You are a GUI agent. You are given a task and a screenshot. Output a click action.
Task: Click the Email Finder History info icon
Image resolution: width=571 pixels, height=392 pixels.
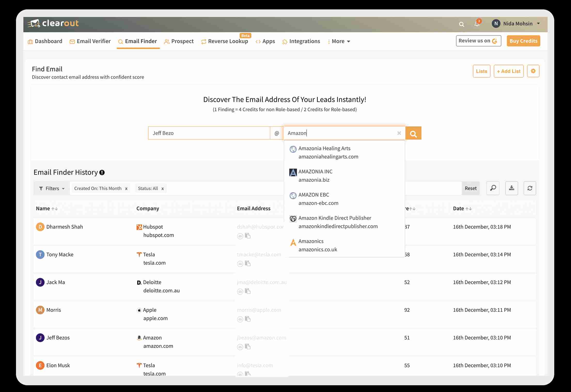(102, 173)
